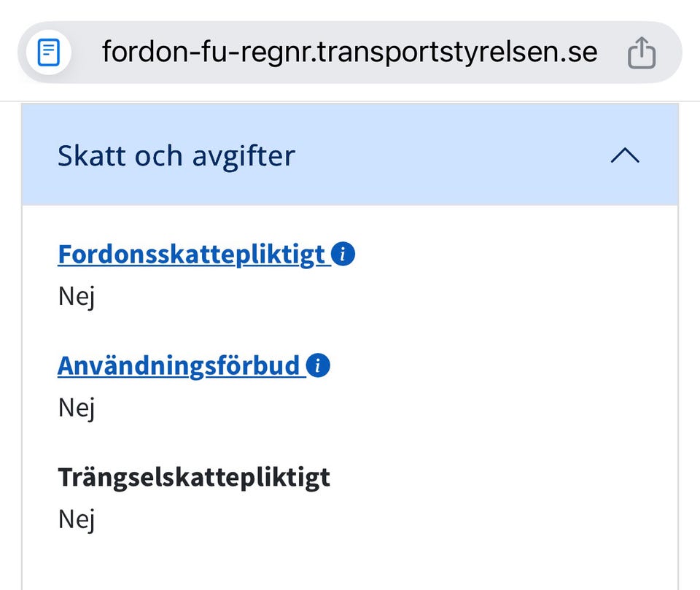Click the upward chevron arrow icon
700x590 pixels.
click(x=624, y=155)
